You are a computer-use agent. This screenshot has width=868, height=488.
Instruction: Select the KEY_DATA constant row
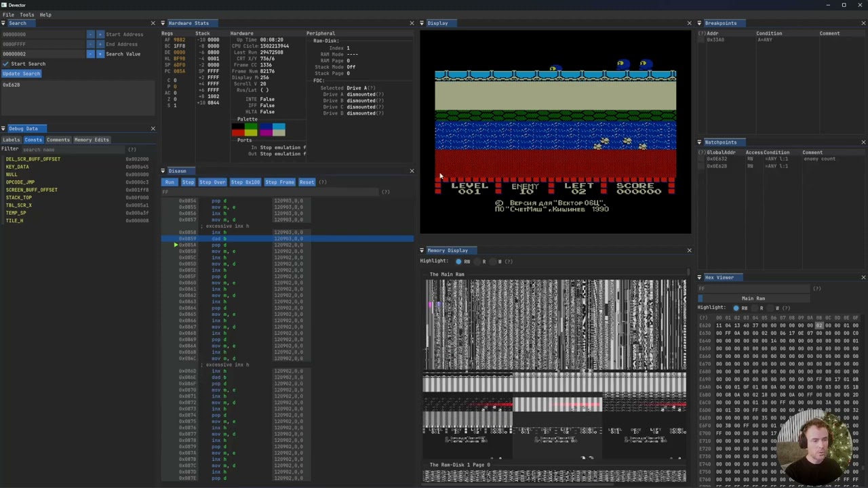point(76,167)
